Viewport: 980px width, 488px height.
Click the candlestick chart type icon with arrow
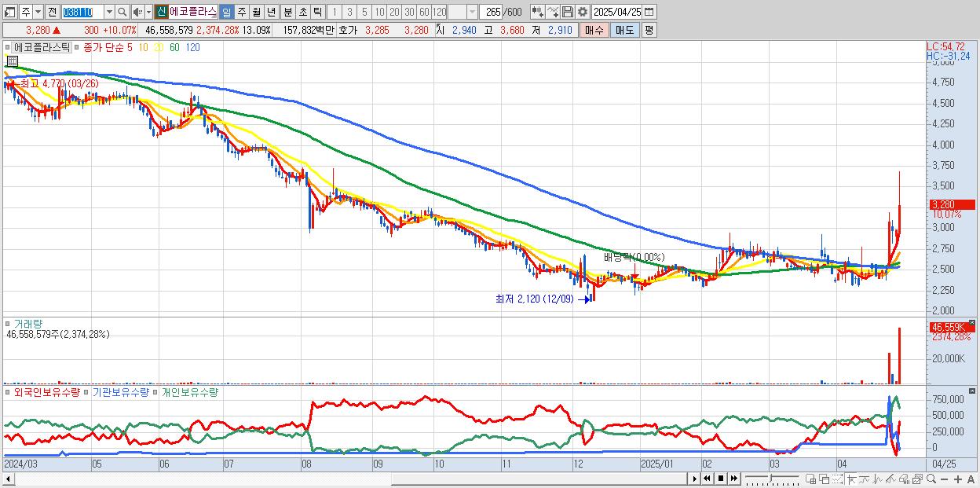pyautogui.click(x=538, y=12)
